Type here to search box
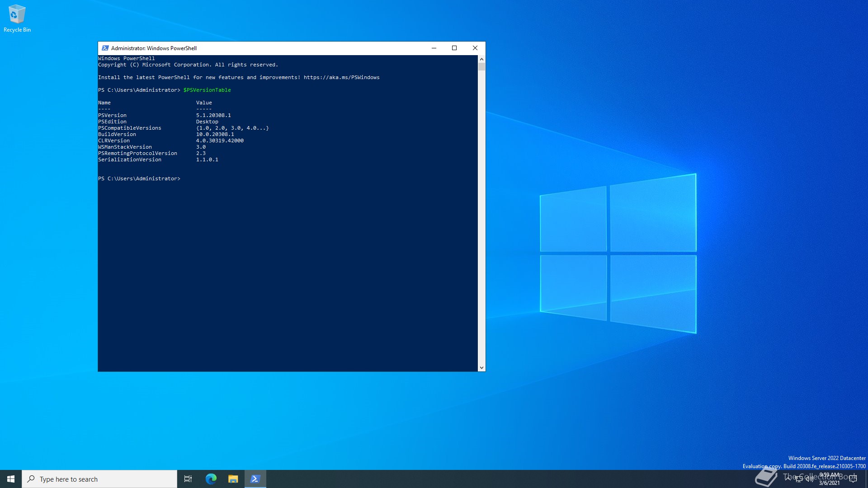 (99, 479)
